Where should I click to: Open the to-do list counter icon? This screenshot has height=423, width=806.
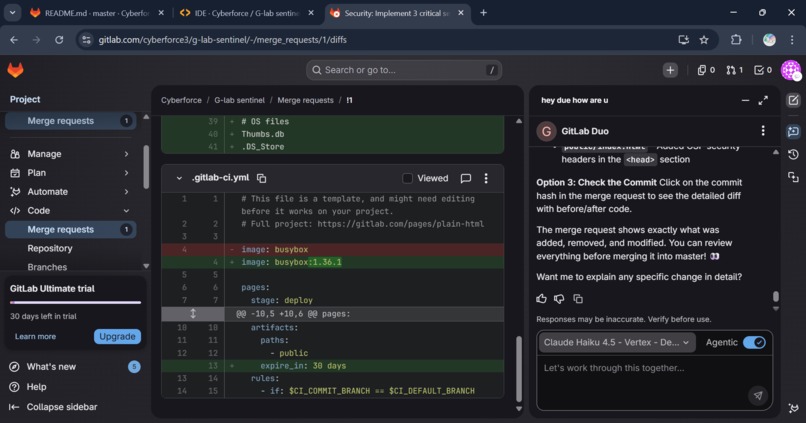click(x=762, y=70)
